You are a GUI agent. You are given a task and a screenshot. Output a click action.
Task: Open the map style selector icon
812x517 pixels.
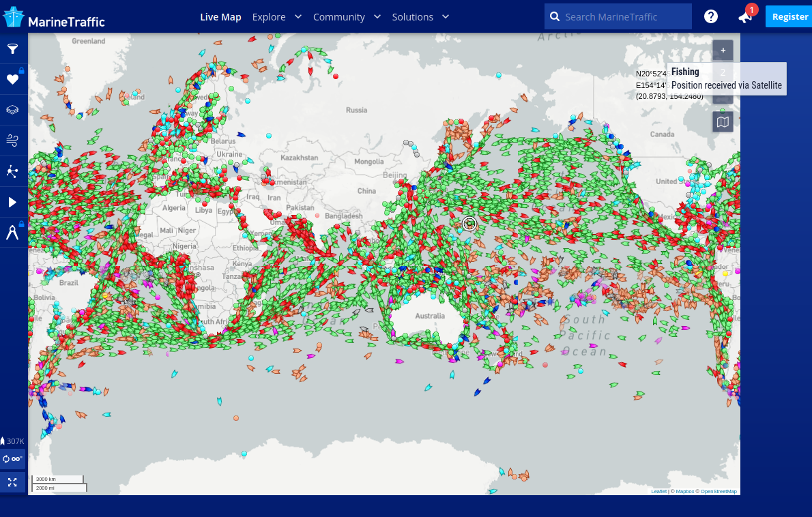pos(723,122)
